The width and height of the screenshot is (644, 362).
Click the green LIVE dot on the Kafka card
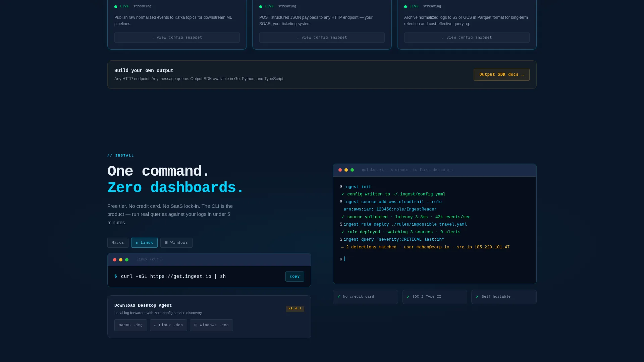point(116,7)
